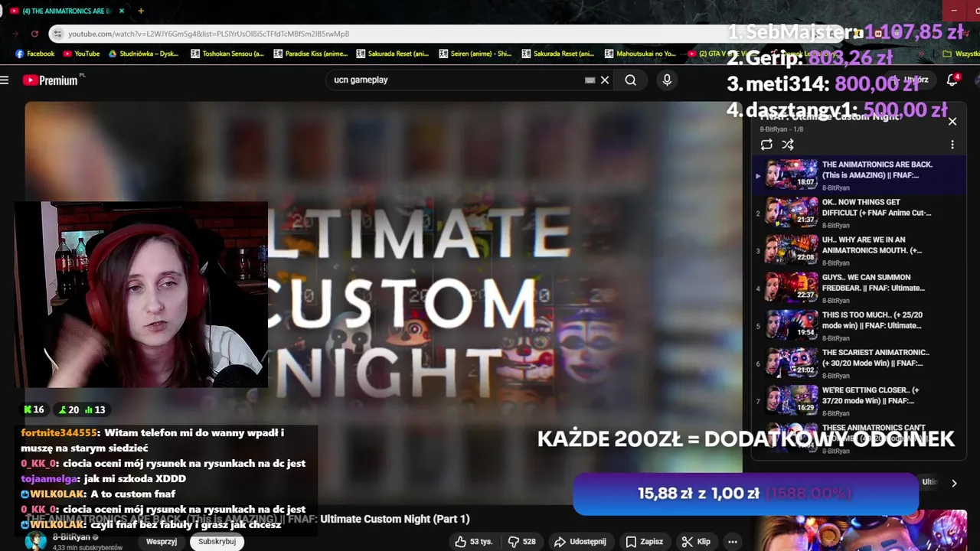Play WHY ARE WE IN AN ANIMATRONICS MOUTH video

pos(857,250)
